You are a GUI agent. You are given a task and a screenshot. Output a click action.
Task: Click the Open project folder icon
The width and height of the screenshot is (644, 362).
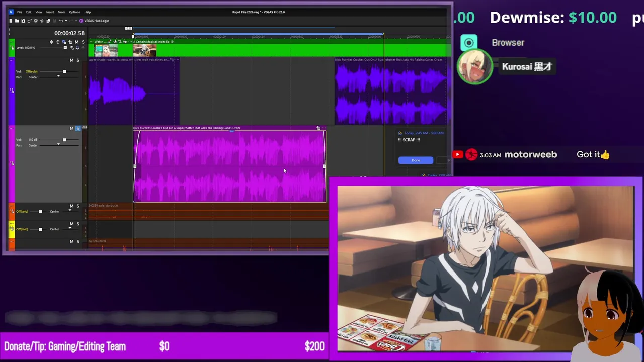[x=17, y=21]
